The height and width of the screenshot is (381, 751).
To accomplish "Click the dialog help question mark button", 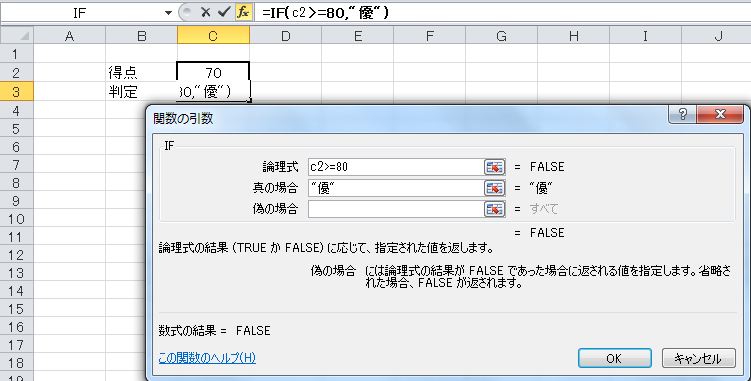I will tap(683, 114).
